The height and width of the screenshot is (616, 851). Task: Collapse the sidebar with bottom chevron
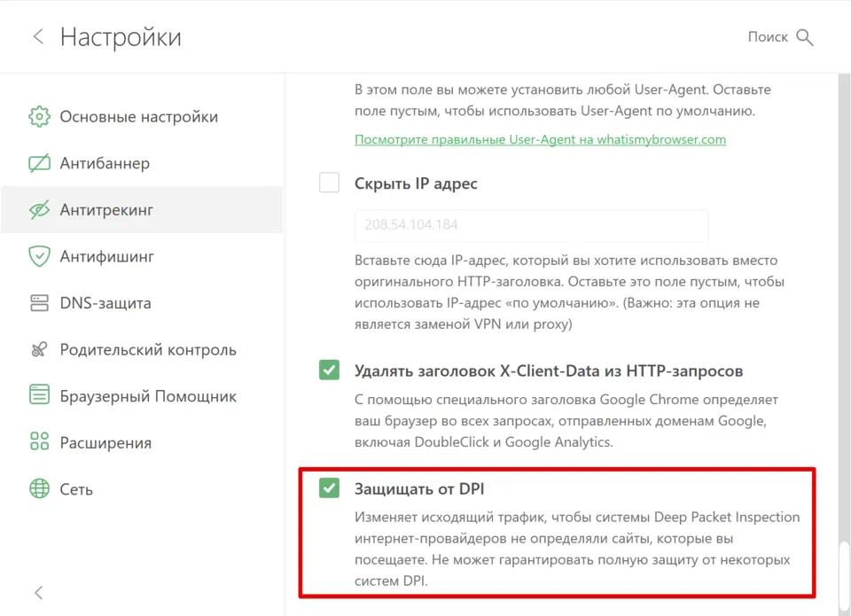click(37, 592)
